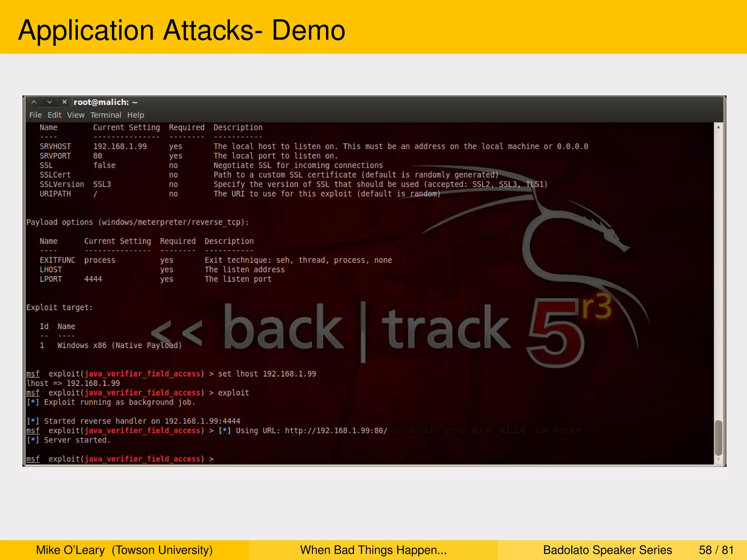Click 'The listen address' description

coord(245,269)
